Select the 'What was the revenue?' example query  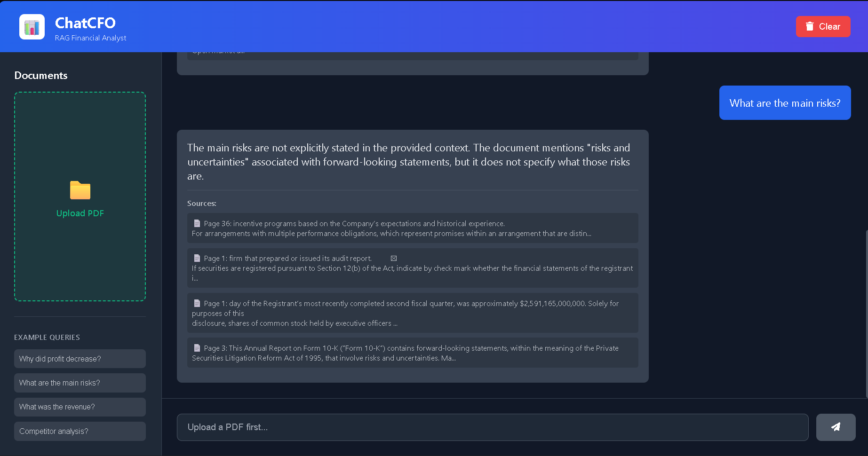(80, 407)
